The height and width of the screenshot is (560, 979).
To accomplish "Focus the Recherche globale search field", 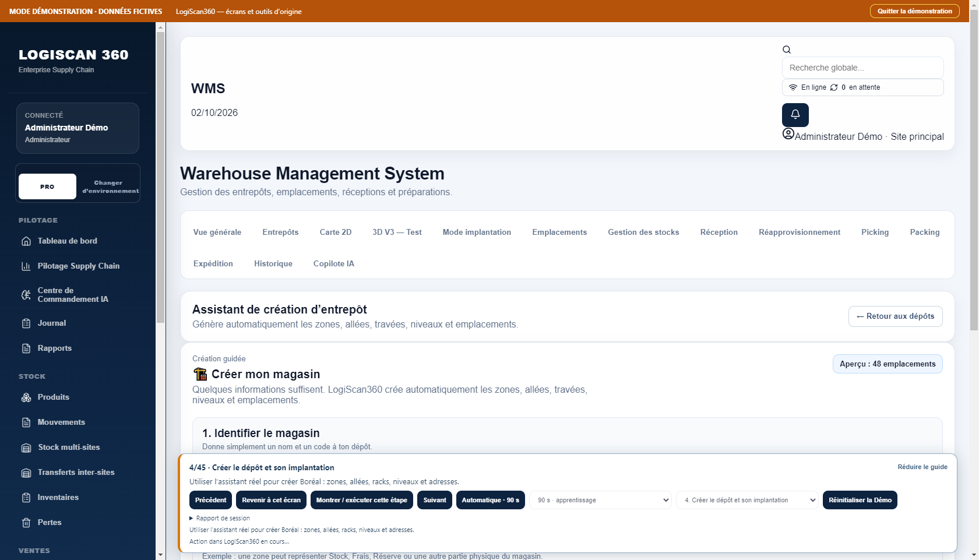I will click(x=862, y=68).
